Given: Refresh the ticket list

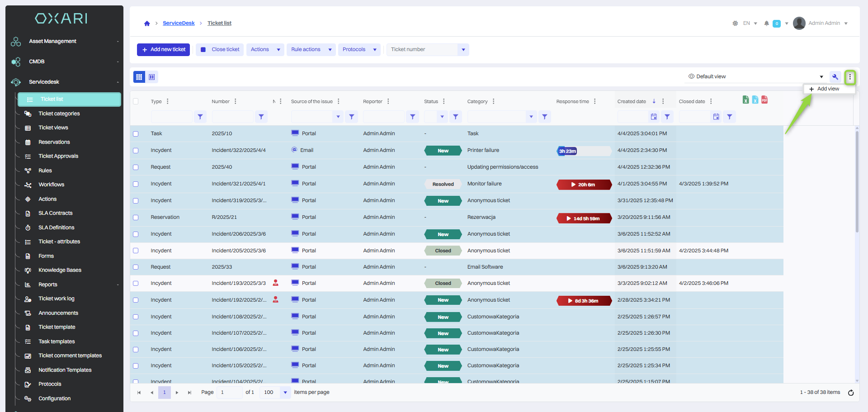Looking at the screenshot, I should 851,393.
